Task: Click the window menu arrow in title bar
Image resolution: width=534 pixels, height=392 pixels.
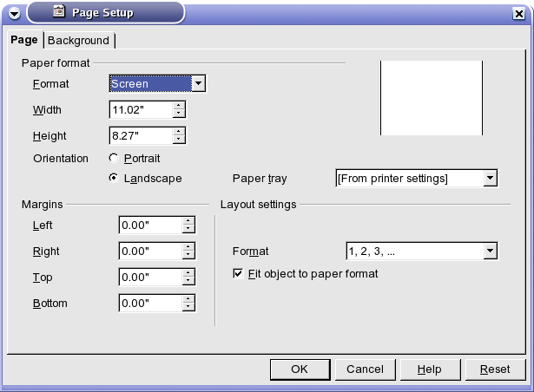Action: (x=14, y=14)
